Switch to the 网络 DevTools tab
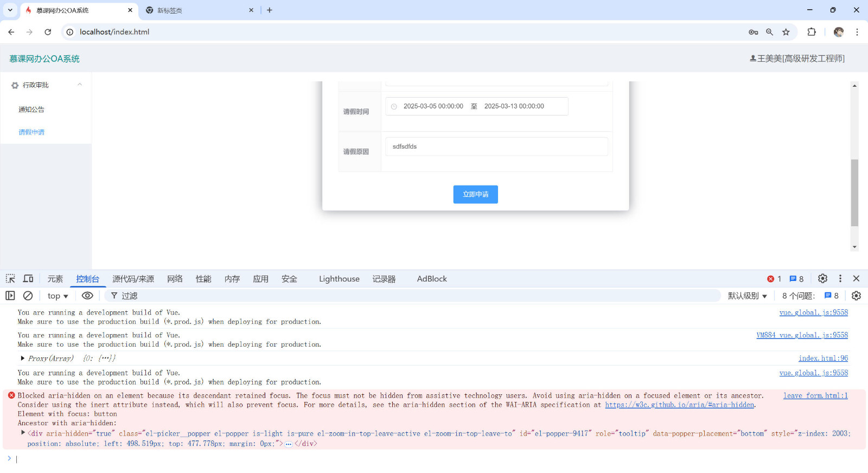The width and height of the screenshot is (868, 473). click(x=175, y=279)
